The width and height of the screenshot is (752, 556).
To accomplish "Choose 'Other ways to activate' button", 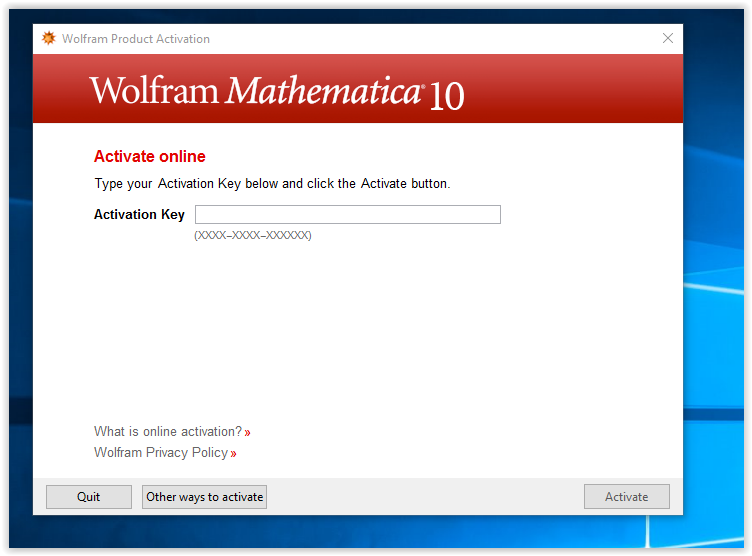I will [x=205, y=497].
